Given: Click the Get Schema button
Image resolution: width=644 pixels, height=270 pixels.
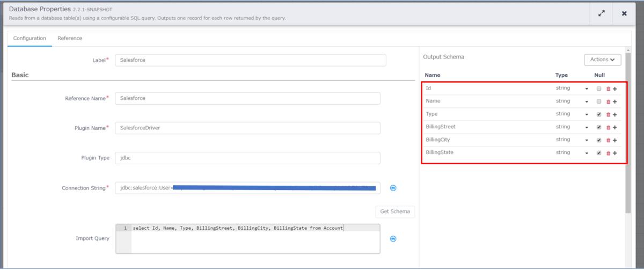Looking at the screenshot, I should [x=394, y=211].
